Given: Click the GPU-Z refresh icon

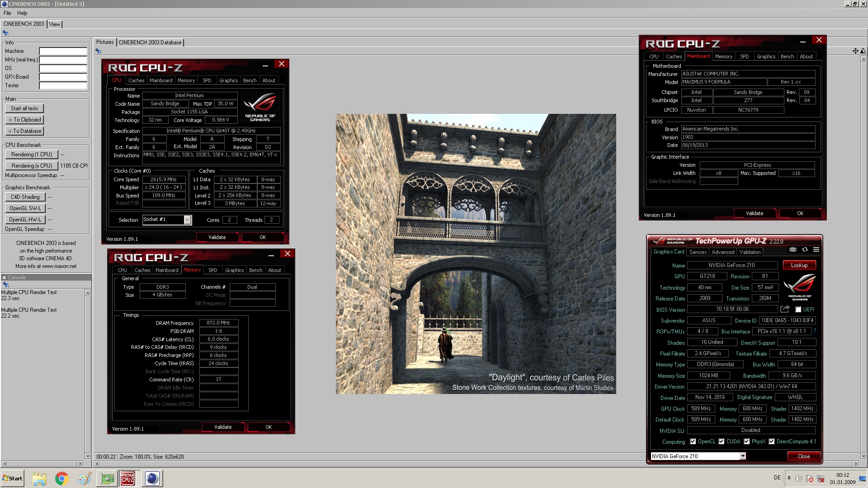Looking at the screenshot, I should [x=805, y=249].
